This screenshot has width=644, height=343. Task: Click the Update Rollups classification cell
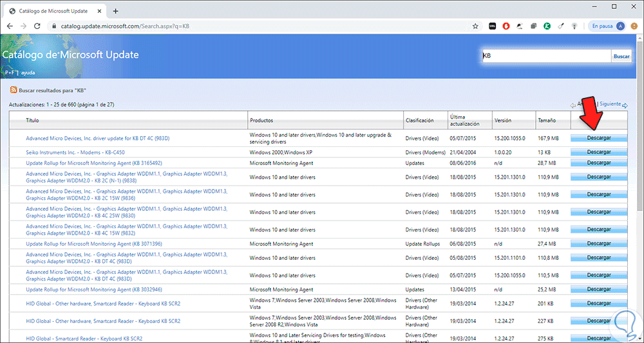(x=422, y=244)
